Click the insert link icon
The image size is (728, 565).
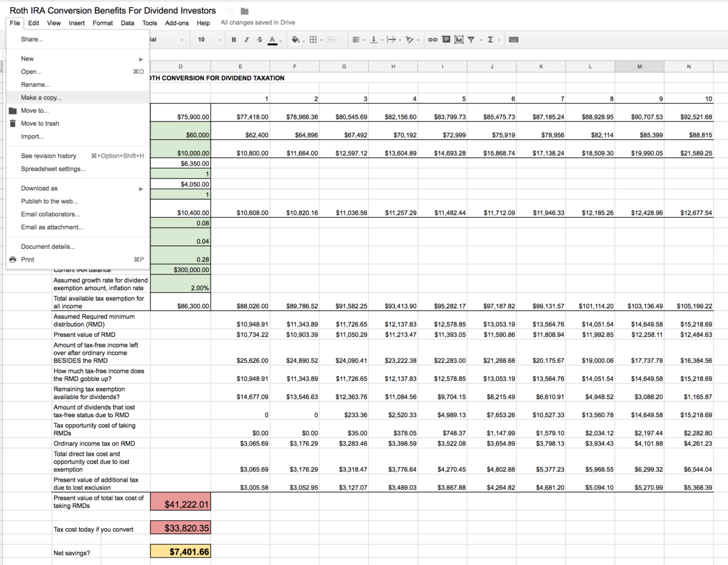click(432, 40)
